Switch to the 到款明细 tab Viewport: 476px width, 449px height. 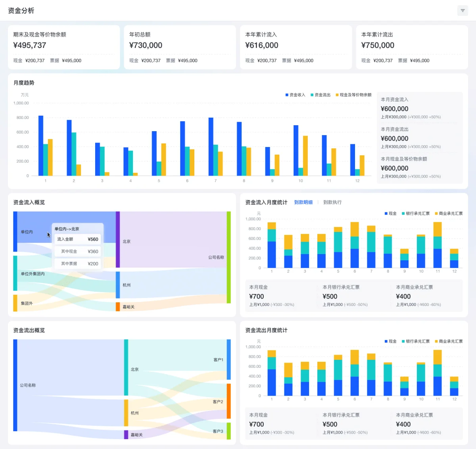click(x=303, y=203)
